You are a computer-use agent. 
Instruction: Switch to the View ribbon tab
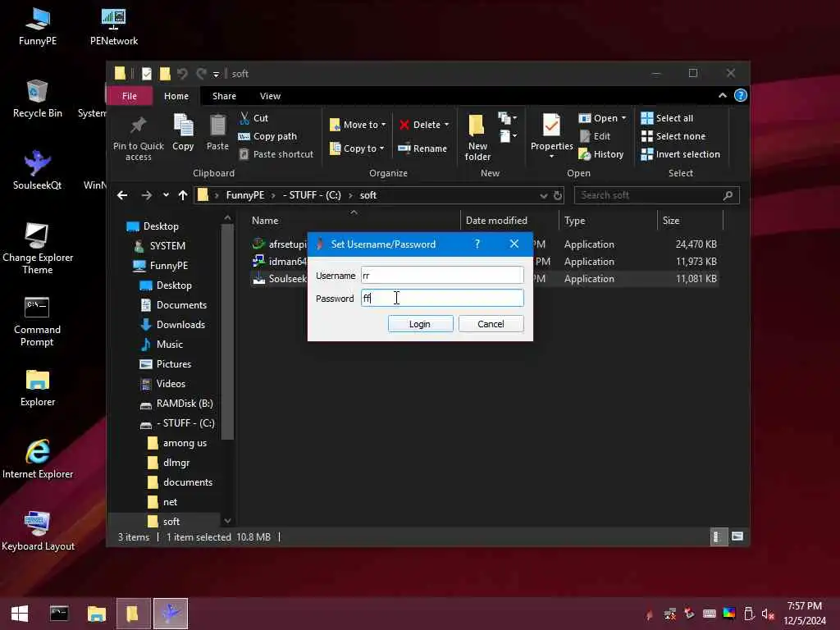click(270, 96)
